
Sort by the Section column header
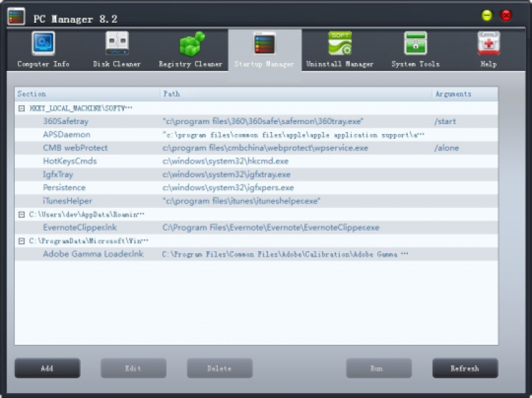pos(87,94)
